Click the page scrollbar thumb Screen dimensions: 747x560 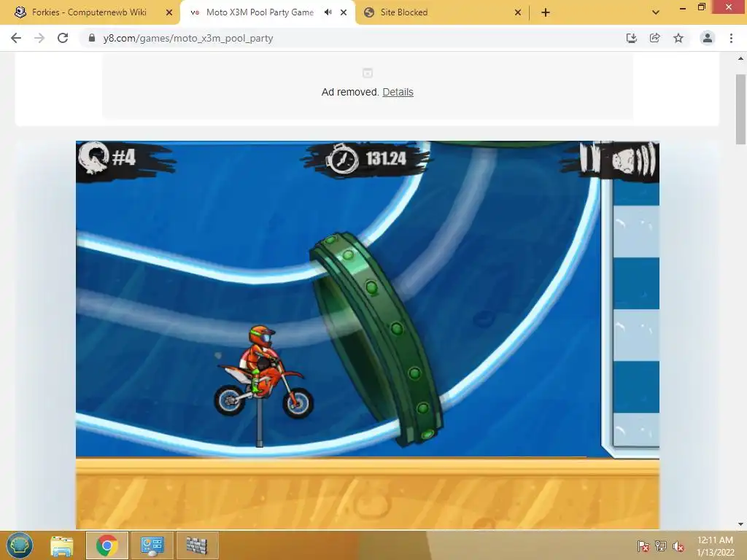point(740,109)
